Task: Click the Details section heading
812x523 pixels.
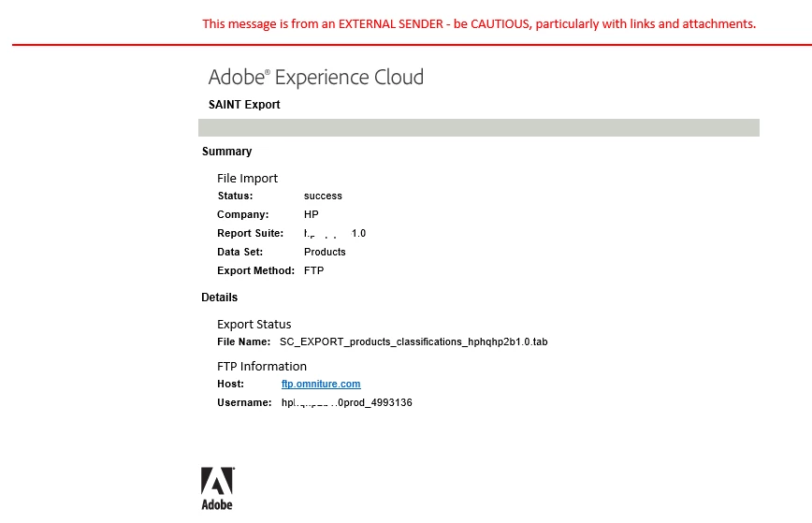Action: pyautogui.click(x=220, y=298)
